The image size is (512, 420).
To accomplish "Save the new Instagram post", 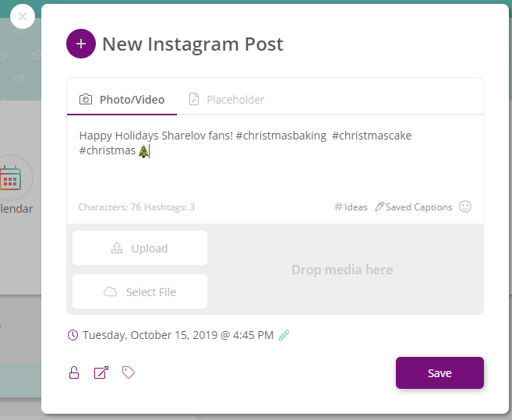I will pos(440,373).
